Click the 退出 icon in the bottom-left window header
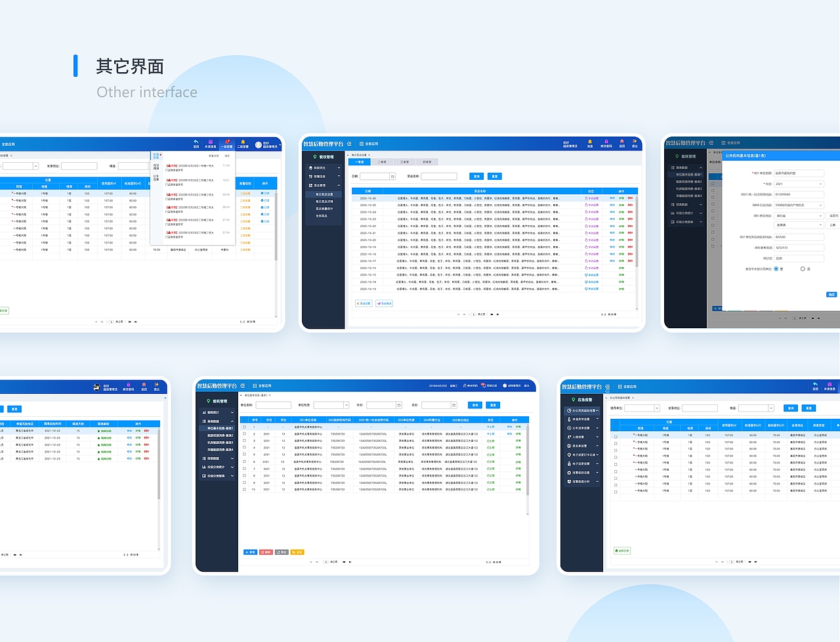Screen dimensions: 840x642 (x=157, y=385)
